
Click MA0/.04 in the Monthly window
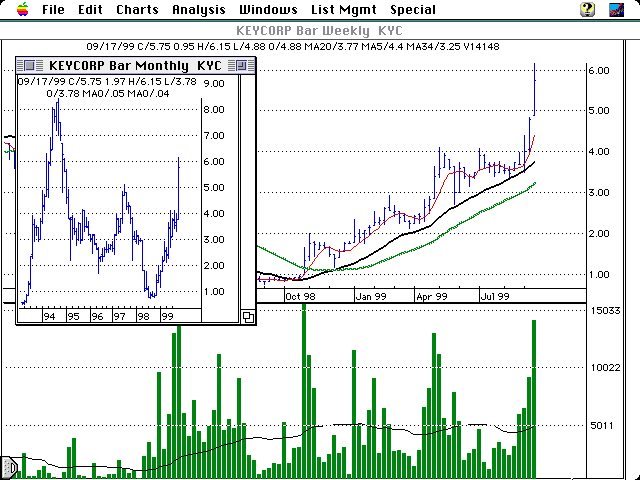[148, 93]
